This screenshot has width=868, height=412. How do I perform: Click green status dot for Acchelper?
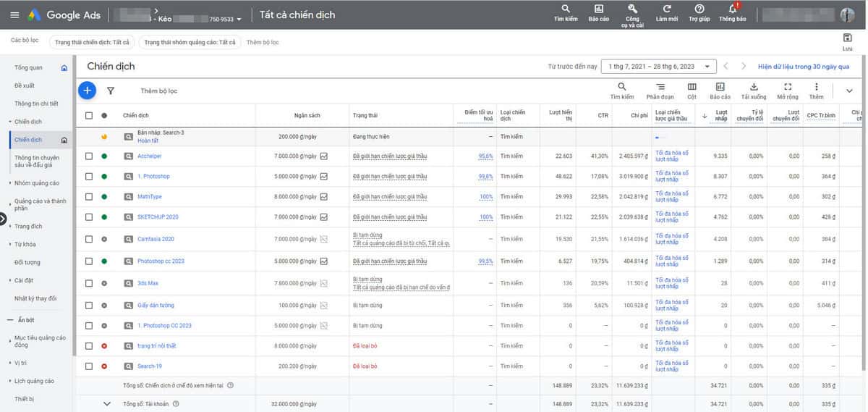pos(104,156)
